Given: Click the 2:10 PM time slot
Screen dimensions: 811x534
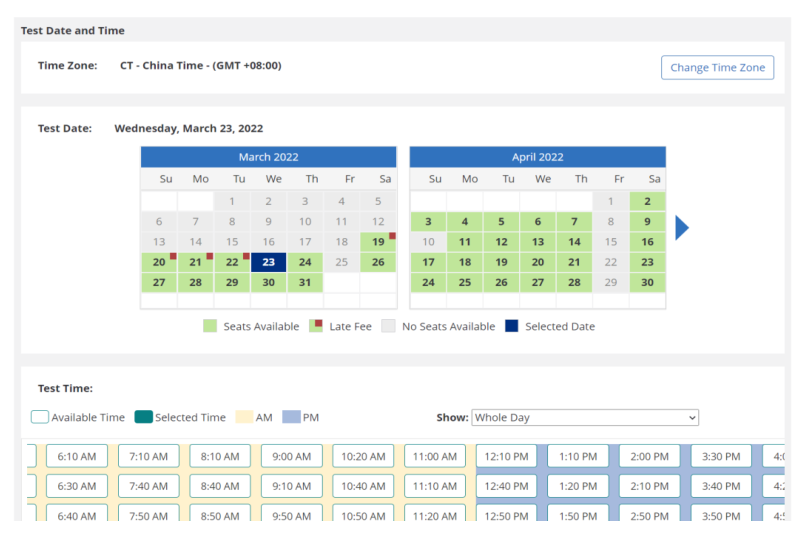Looking at the screenshot, I should pos(649,486).
